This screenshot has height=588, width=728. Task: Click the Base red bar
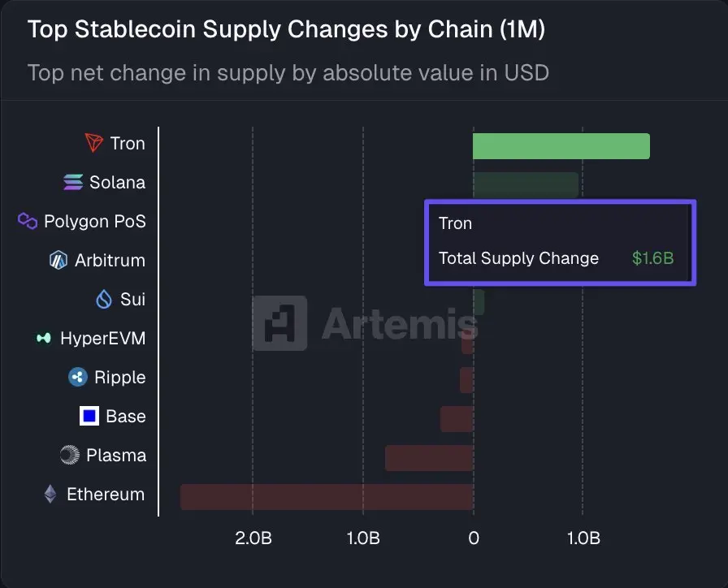(x=456, y=419)
